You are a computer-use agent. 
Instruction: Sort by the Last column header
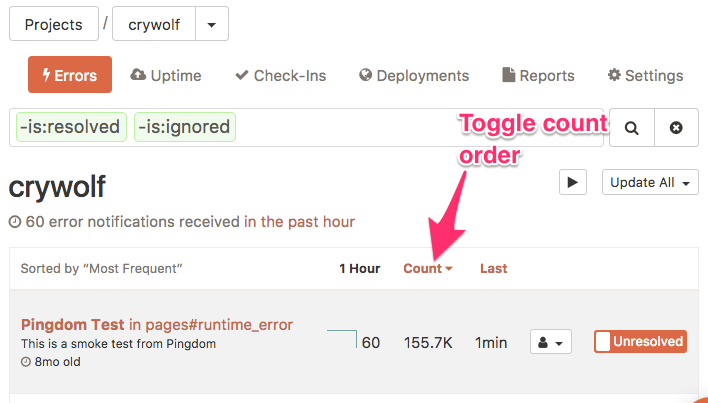click(493, 268)
